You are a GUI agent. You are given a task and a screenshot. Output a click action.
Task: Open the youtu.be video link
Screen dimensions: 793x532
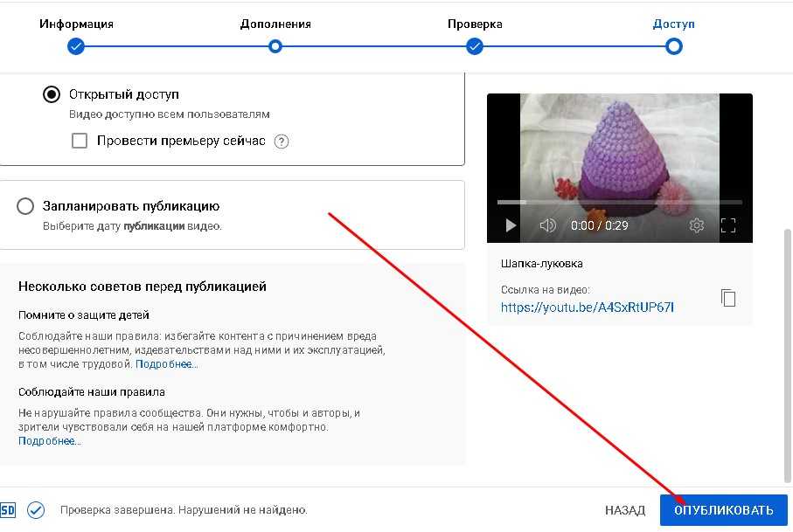(x=587, y=307)
